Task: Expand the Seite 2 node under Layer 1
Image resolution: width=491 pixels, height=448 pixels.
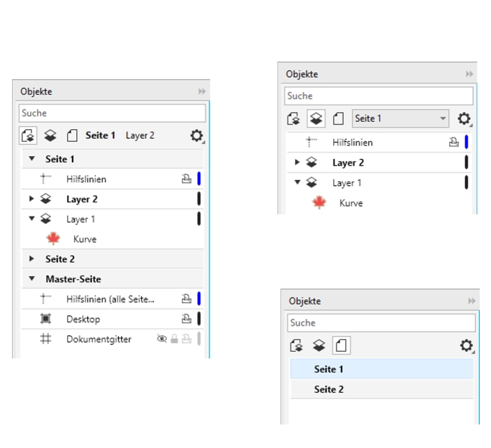Action: (31, 259)
